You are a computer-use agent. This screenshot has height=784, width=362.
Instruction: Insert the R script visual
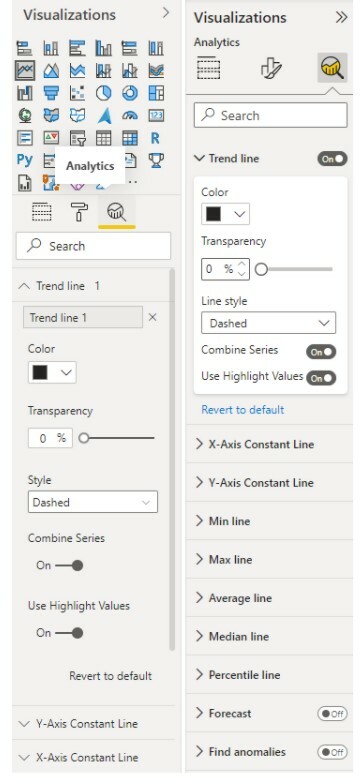tap(156, 138)
